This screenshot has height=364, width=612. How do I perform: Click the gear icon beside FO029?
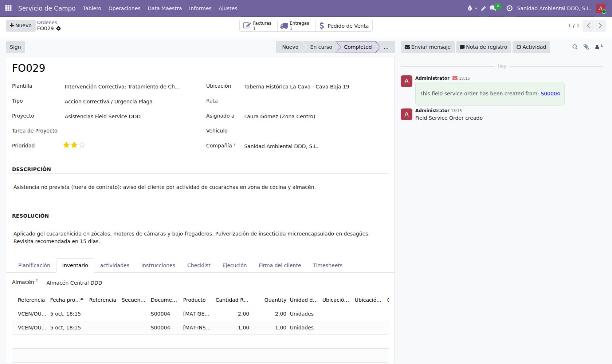click(58, 28)
